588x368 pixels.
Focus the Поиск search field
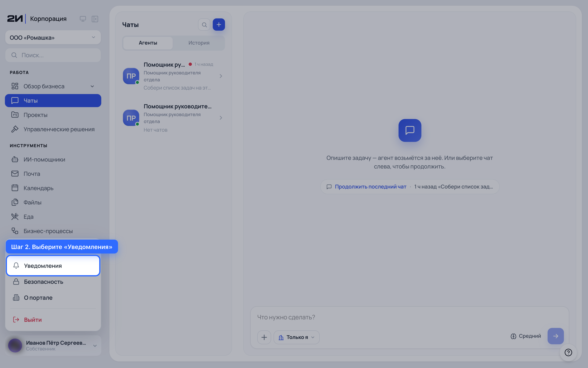pos(53,55)
